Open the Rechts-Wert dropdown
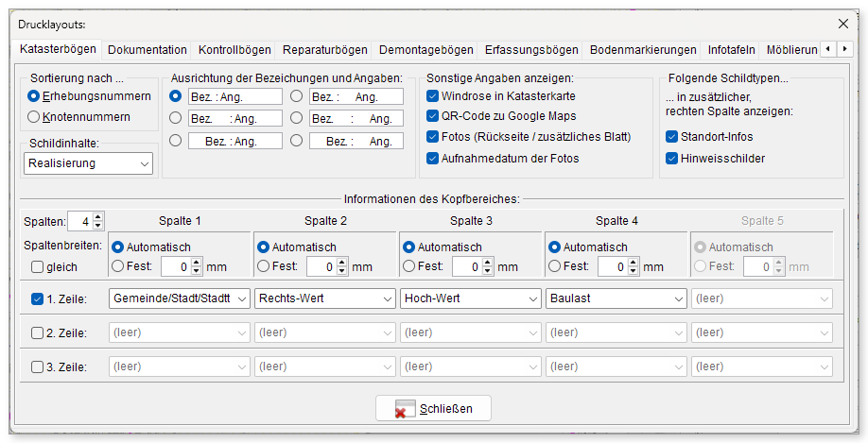The width and height of the screenshot is (868, 443). coord(325,298)
